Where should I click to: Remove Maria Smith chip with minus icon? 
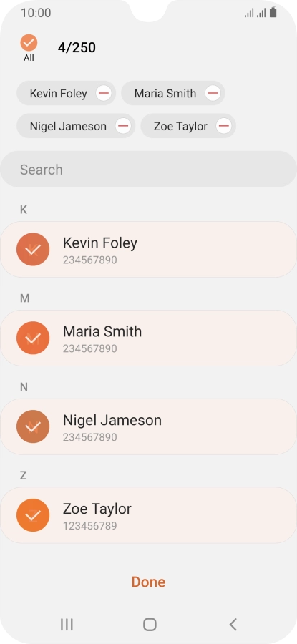(213, 93)
